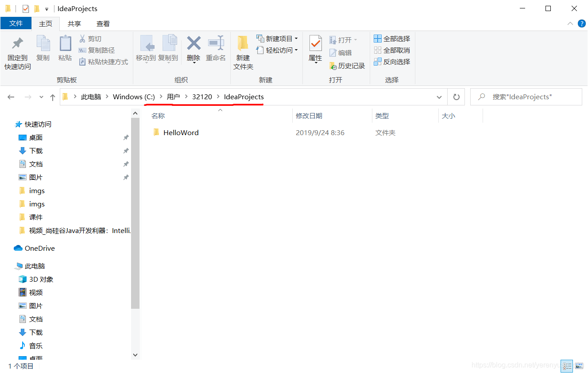Refresh the IdeaProjects folder view
Viewport: 588px width, 373px height.
pyautogui.click(x=456, y=97)
